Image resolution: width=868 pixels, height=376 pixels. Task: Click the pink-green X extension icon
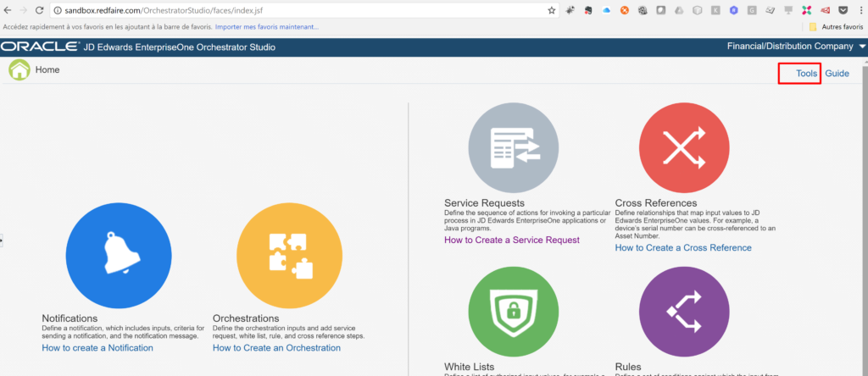pyautogui.click(x=806, y=10)
